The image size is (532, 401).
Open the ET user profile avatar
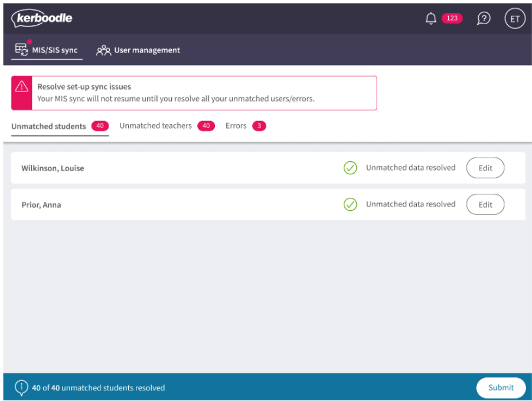515,19
